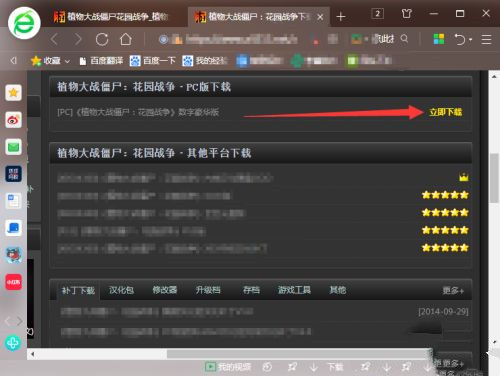Open the skin shirt icon
The image size is (500, 376).
click(x=406, y=14)
